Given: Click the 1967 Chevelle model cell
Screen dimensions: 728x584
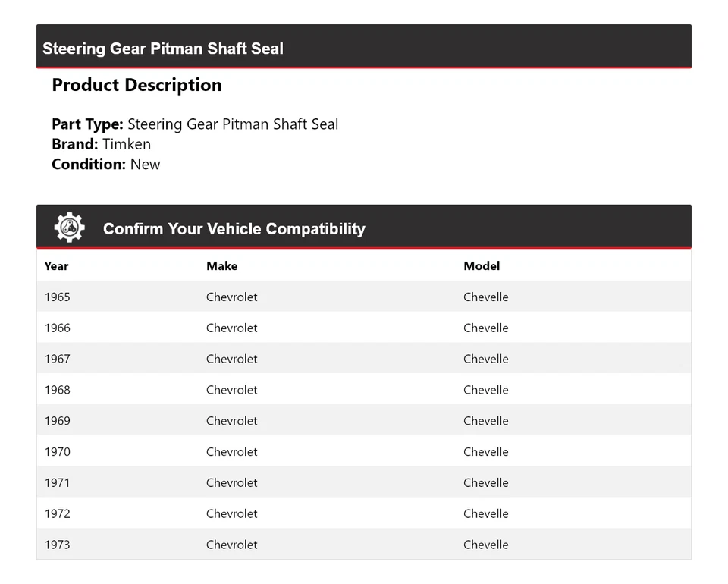Looking at the screenshot, I should (x=485, y=360).
